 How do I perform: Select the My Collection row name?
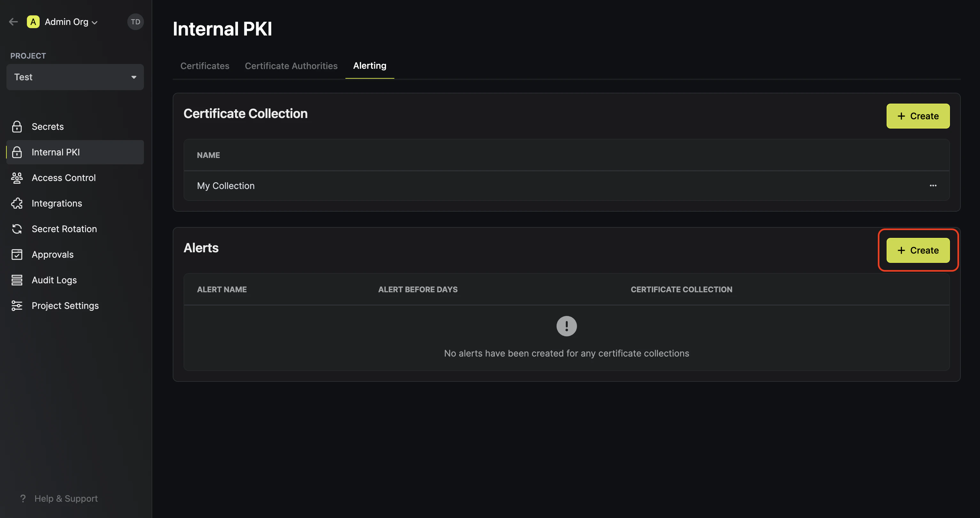tap(225, 185)
